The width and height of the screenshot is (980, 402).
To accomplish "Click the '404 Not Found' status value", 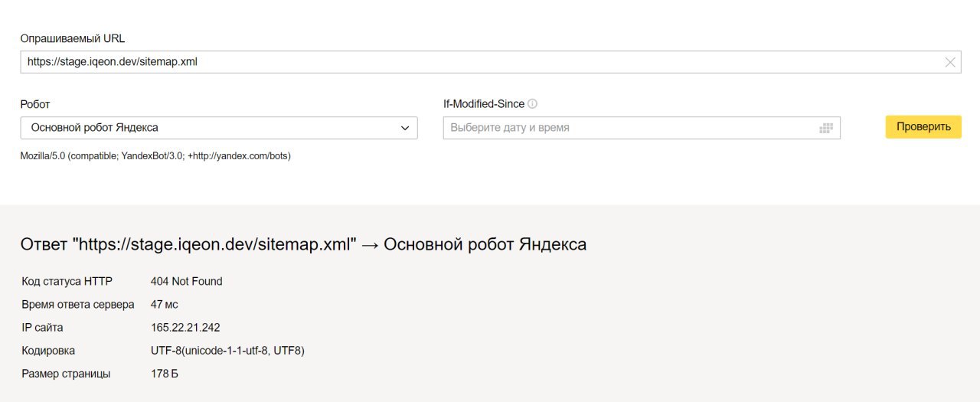I will pos(187,282).
